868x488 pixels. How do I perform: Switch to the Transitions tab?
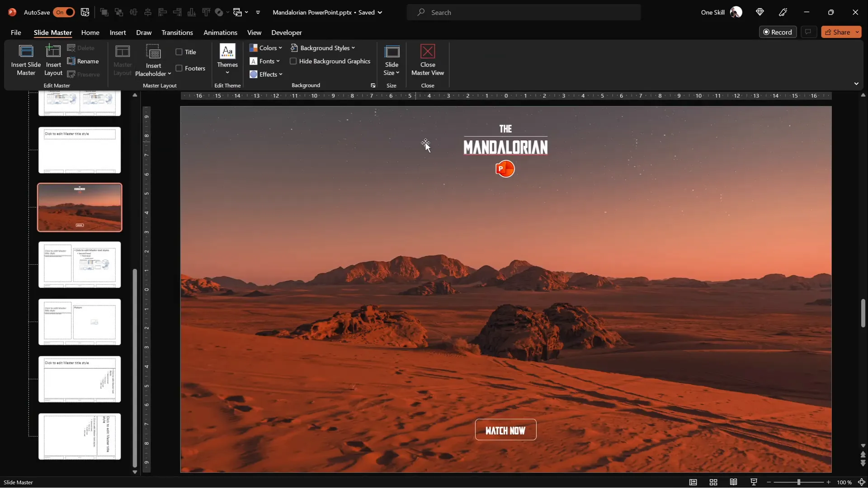[177, 33]
